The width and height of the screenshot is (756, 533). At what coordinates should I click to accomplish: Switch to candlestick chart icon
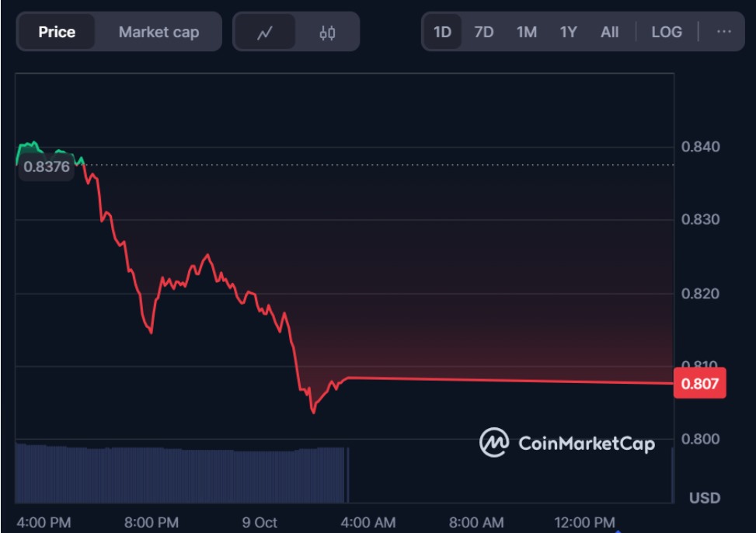click(x=327, y=33)
